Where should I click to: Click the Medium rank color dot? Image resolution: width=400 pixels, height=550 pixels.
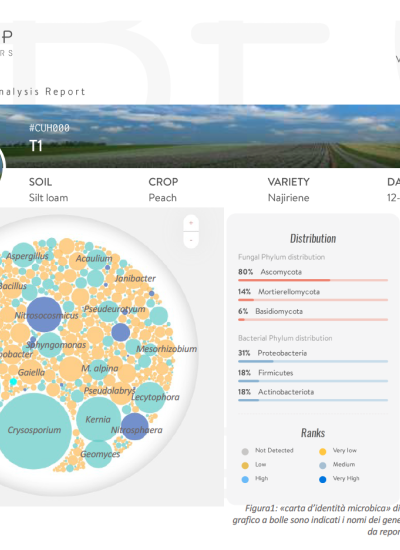click(323, 465)
